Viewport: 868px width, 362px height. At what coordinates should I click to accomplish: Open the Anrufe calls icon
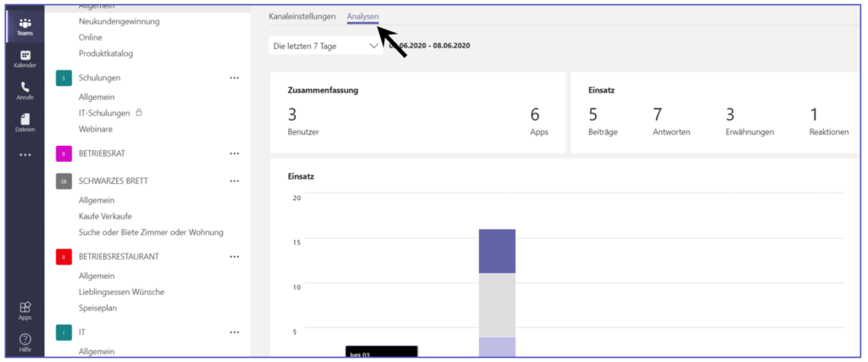25,91
